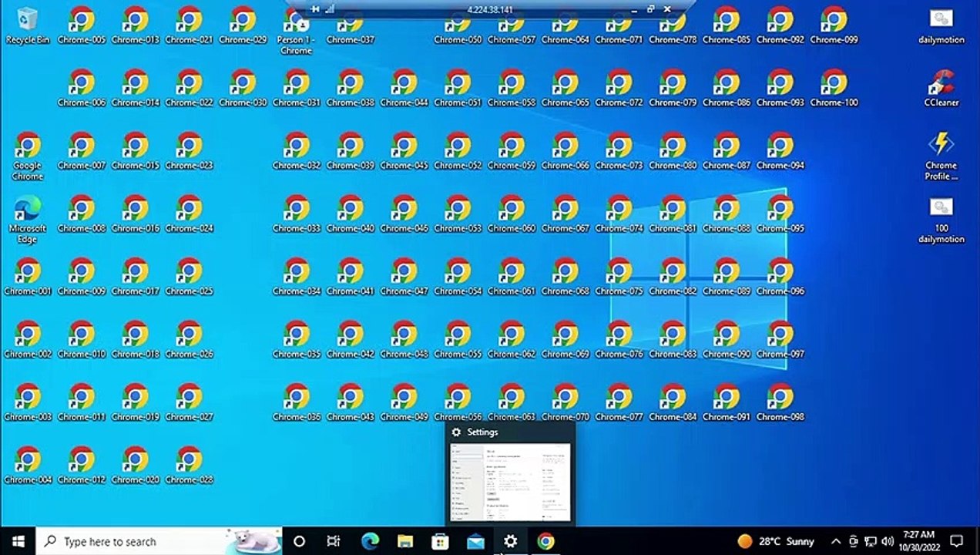Open File Explorer from the taskbar

pyautogui.click(x=405, y=541)
